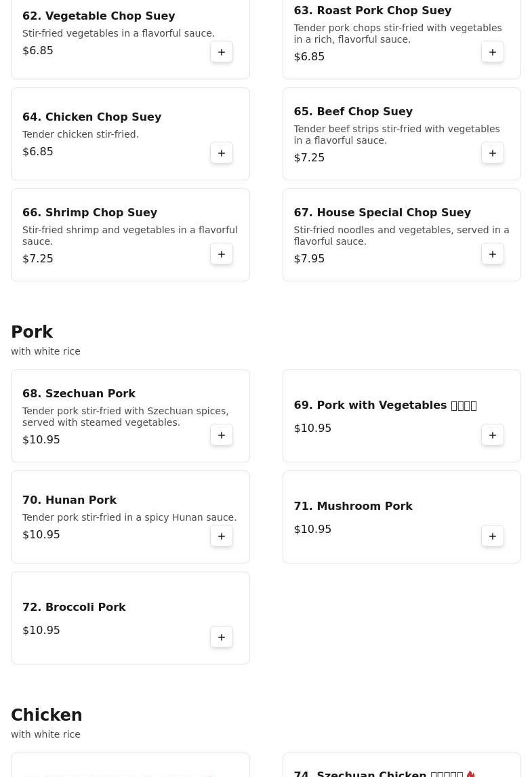This screenshot has height=777, width=532.
Task: Add Pork with Vegetables to cart
Action: tap(493, 435)
